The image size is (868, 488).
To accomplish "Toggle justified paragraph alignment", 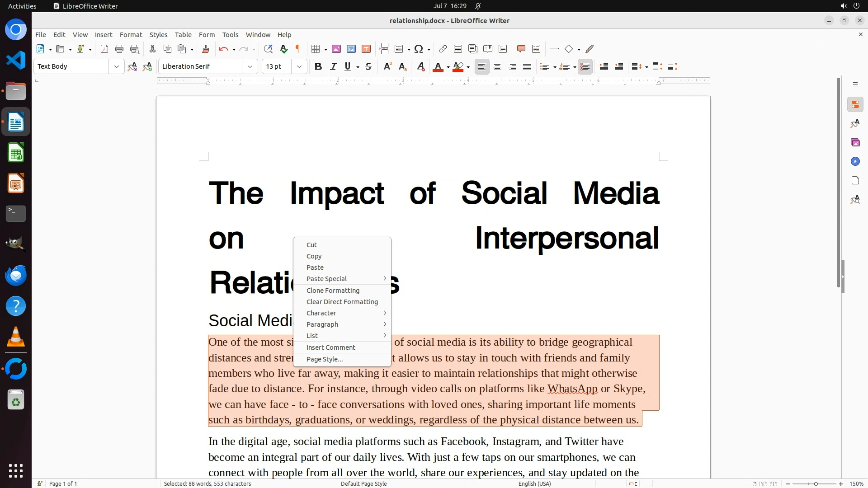I will 527,66.
